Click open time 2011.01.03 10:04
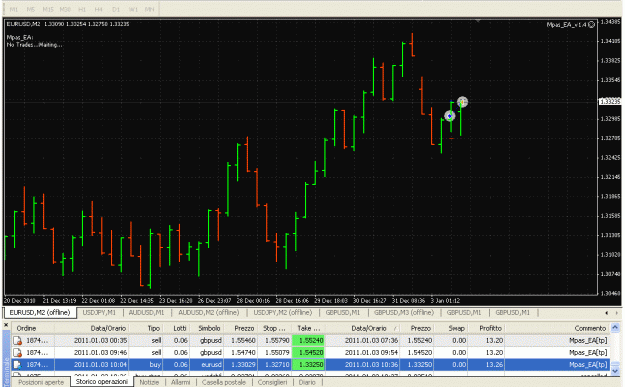The height and width of the screenshot is (387, 625). [100, 365]
